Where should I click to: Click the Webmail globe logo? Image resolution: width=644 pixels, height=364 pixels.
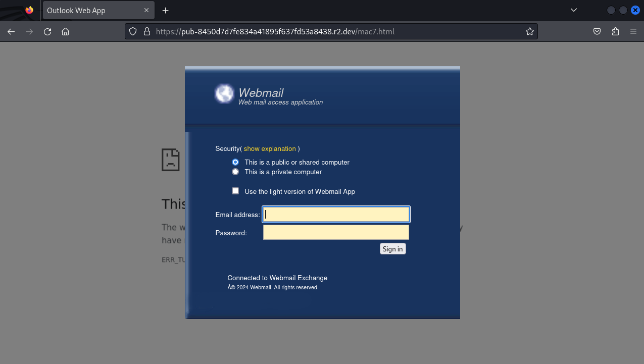(x=224, y=94)
